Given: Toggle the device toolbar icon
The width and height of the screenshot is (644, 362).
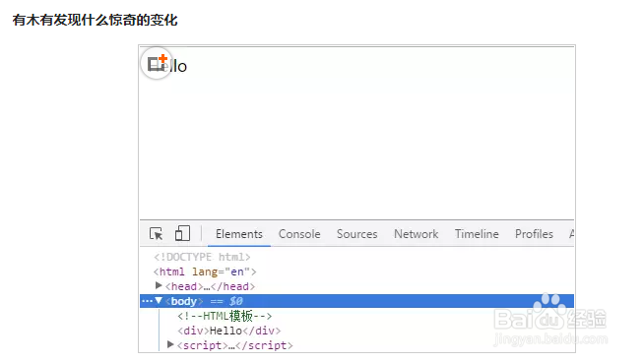Looking at the screenshot, I should point(182,233).
